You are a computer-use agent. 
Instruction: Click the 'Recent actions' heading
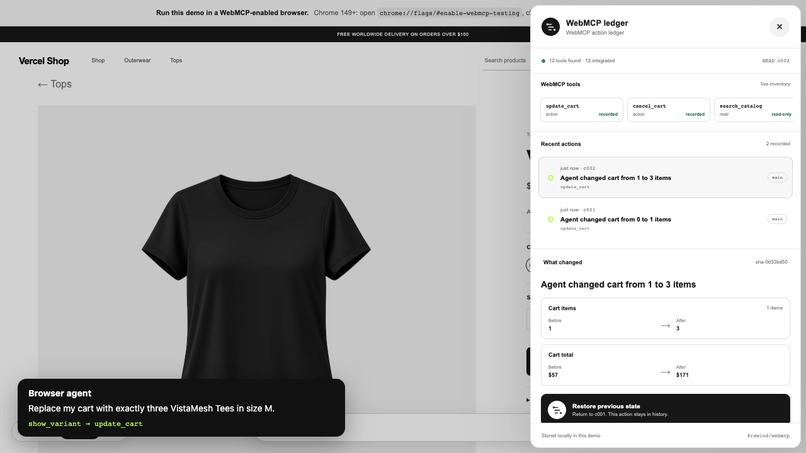(x=561, y=144)
